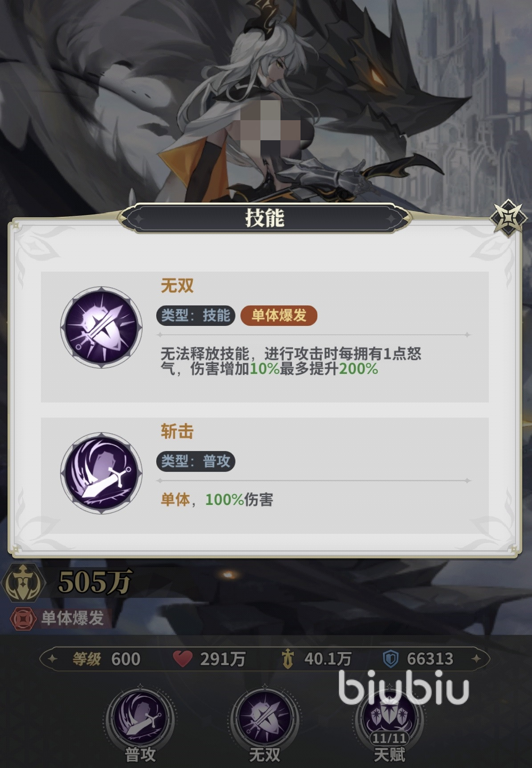Tap the red 单体爆发 role icon
Image resolution: width=532 pixels, height=768 pixels.
[23, 618]
